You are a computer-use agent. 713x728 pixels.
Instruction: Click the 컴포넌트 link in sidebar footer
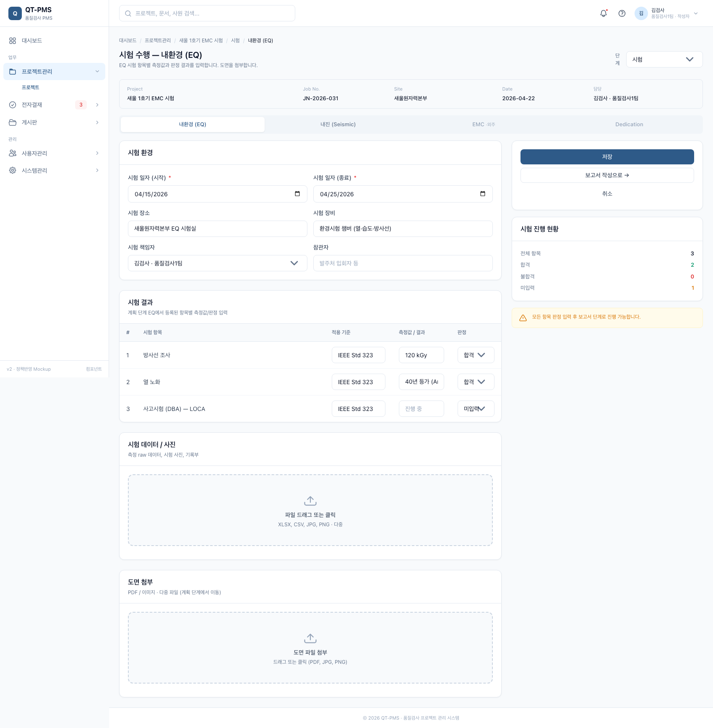coord(94,369)
